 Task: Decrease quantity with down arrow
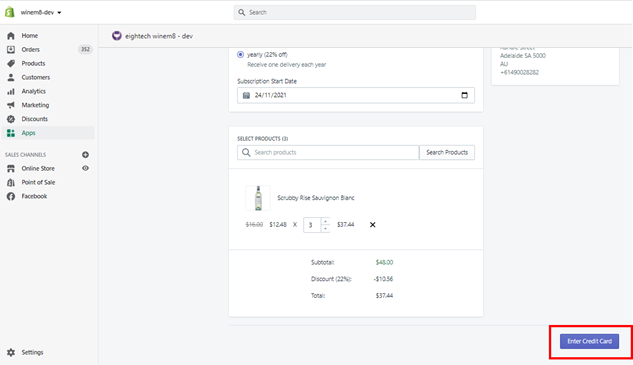325,229
